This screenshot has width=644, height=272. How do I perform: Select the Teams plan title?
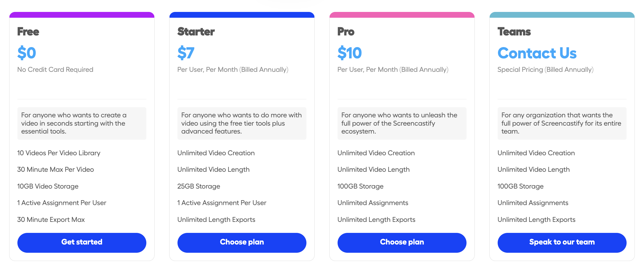[x=514, y=31]
